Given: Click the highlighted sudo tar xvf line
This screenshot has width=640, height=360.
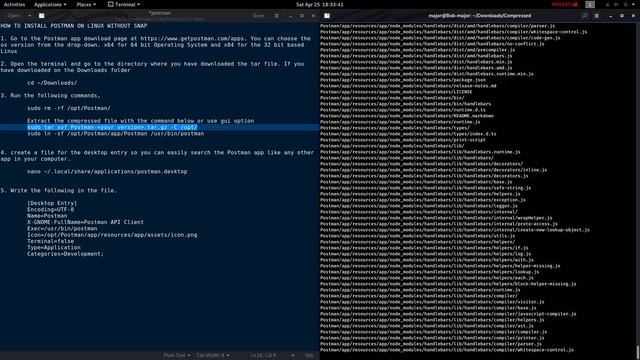Looking at the screenshot, I should [112, 127].
